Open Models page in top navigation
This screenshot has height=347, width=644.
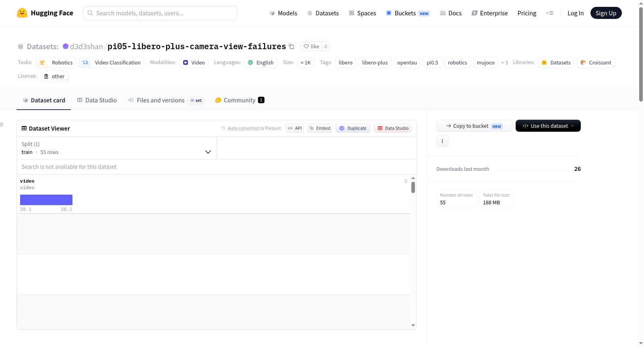coord(283,13)
